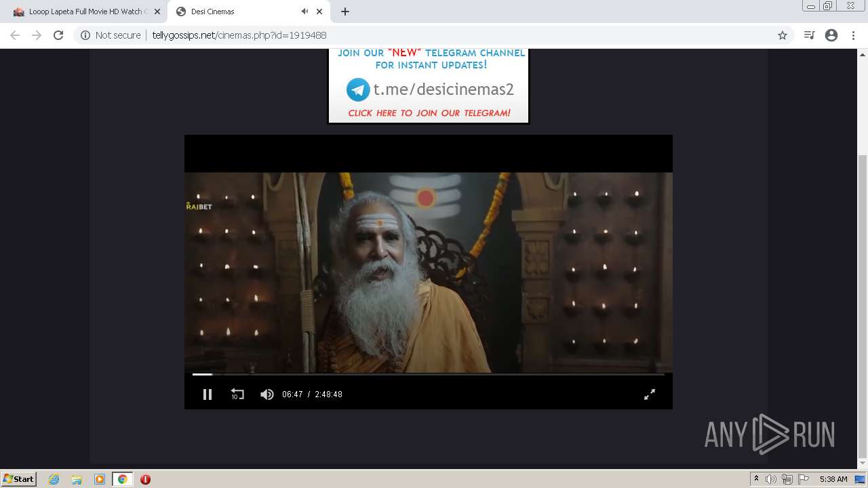Open a new browser tab
The height and width of the screenshot is (488, 868).
pyautogui.click(x=345, y=12)
